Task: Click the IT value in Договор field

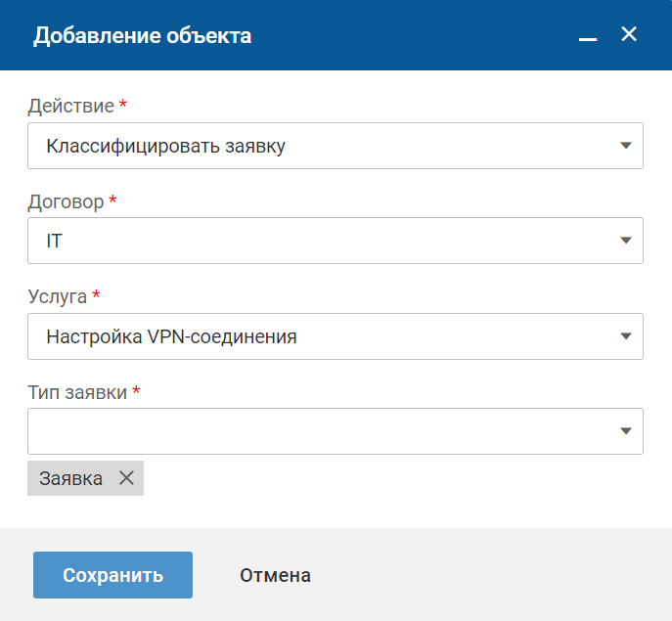Action: click(x=55, y=242)
